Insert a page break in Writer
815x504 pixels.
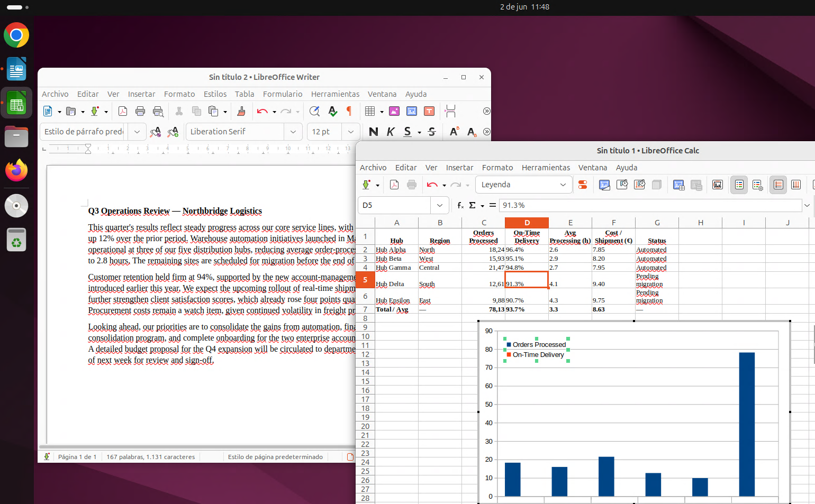(x=450, y=111)
